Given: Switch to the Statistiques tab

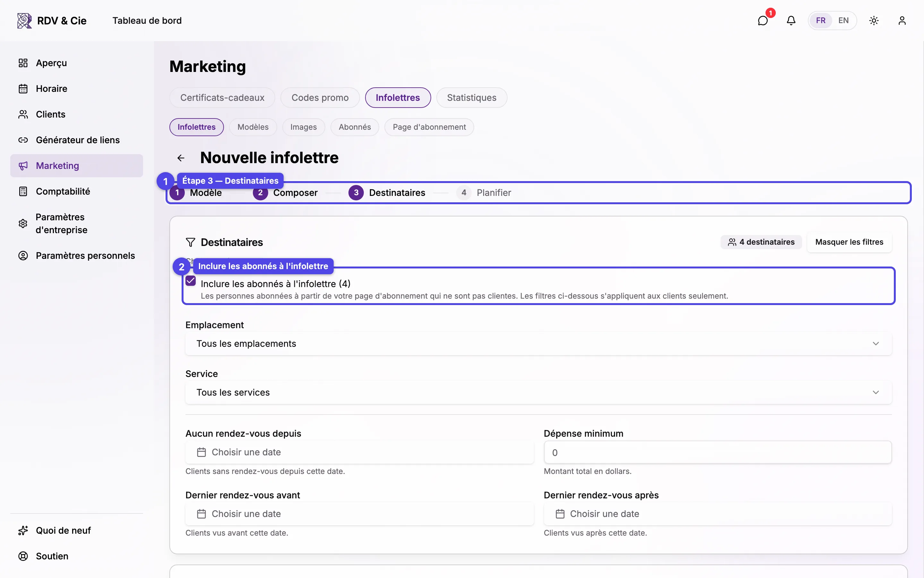Looking at the screenshot, I should 472,98.
